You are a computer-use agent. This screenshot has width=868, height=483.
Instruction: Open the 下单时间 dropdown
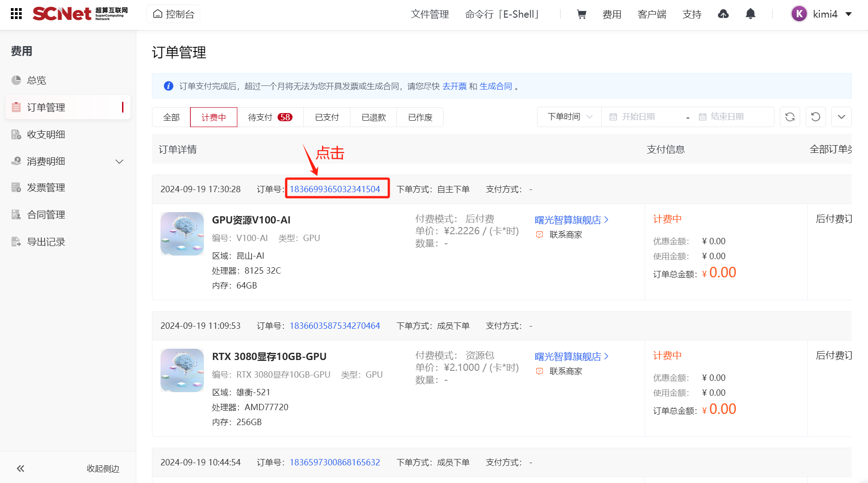pyautogui.click(x=569, y=117)
